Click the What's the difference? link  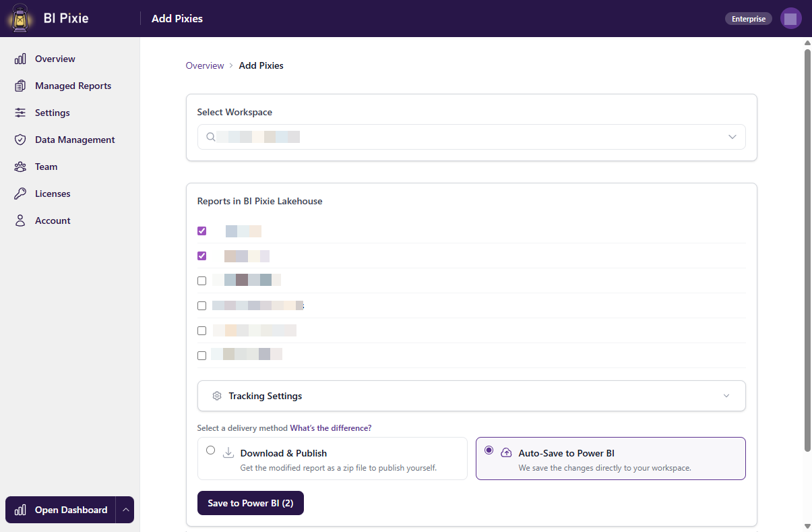(x=330, y=427)
